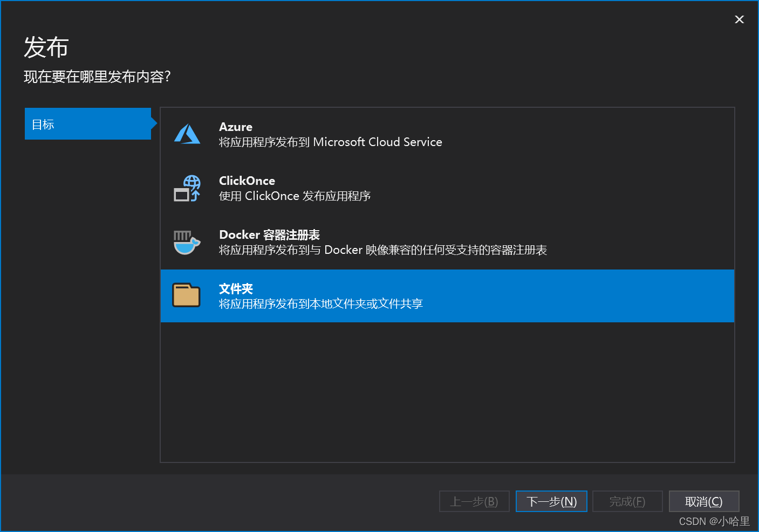Click the disabled 上一步(B) button
The image size is (759, 532).
pos(474,501)
